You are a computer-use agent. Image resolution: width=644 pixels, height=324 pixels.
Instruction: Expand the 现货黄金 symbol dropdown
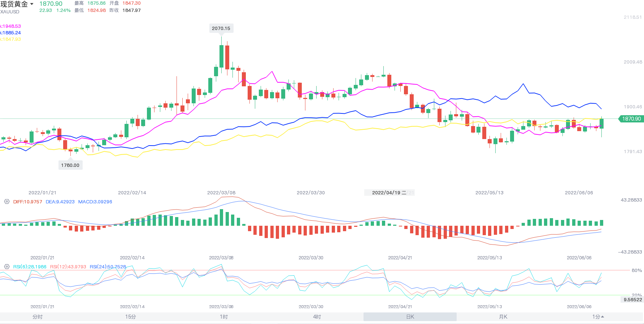tap(32, 4)
